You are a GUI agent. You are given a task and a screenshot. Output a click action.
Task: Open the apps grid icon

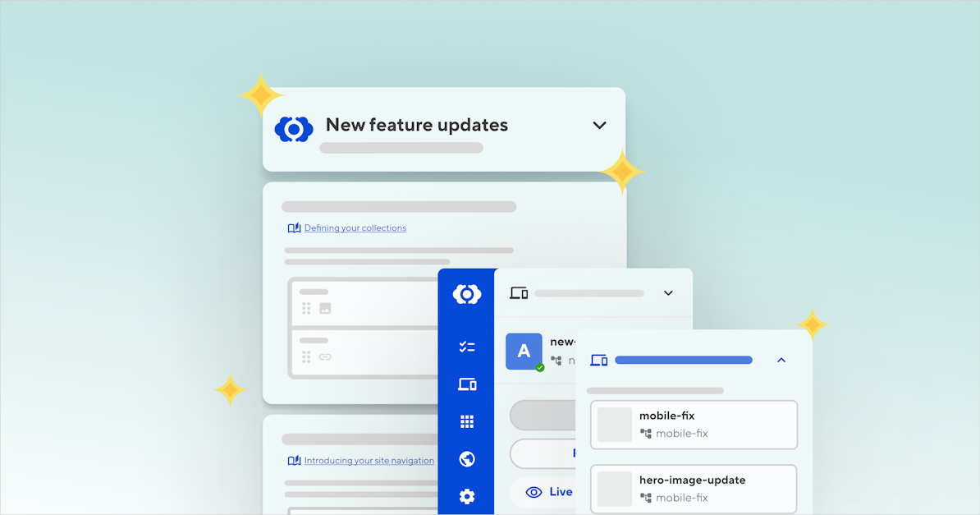(466, 421)
